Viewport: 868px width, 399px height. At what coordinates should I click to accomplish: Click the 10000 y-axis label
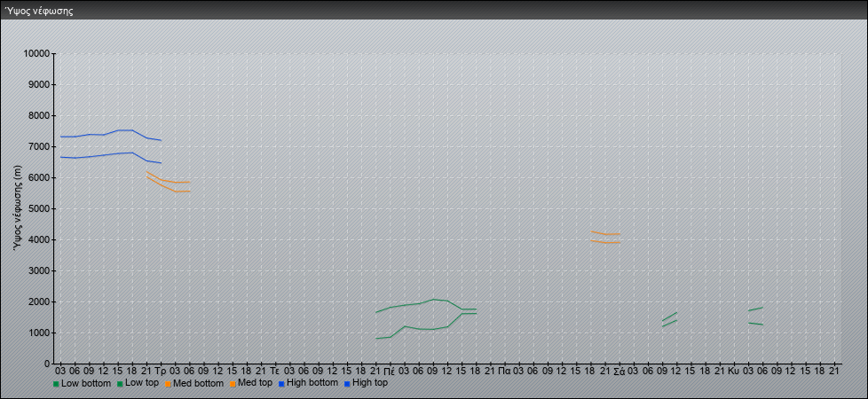(x=36, y=54)
